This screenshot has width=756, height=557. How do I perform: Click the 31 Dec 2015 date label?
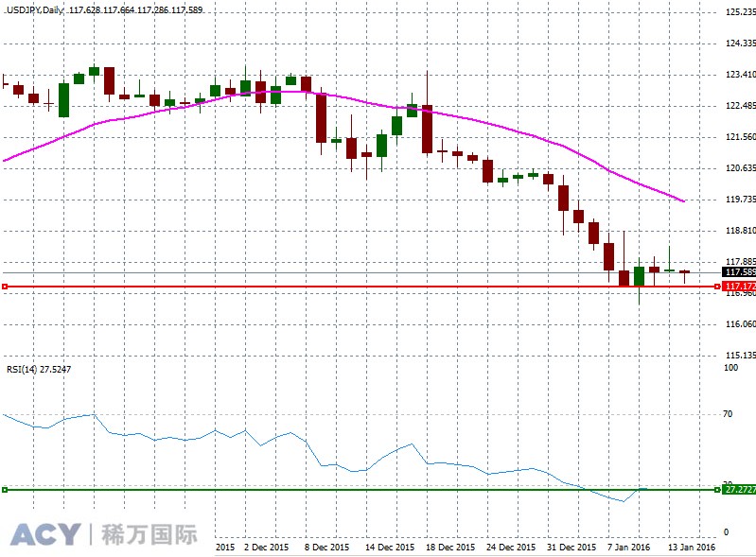point(571,548)
